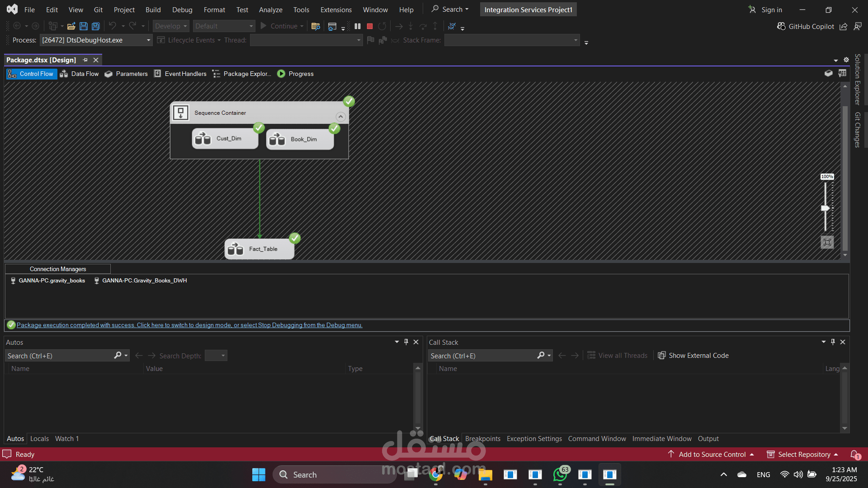The height and width of the screenshot is (488, 868).
Task: Toggle pin on the Autos panel
Action: coord(406,342)
